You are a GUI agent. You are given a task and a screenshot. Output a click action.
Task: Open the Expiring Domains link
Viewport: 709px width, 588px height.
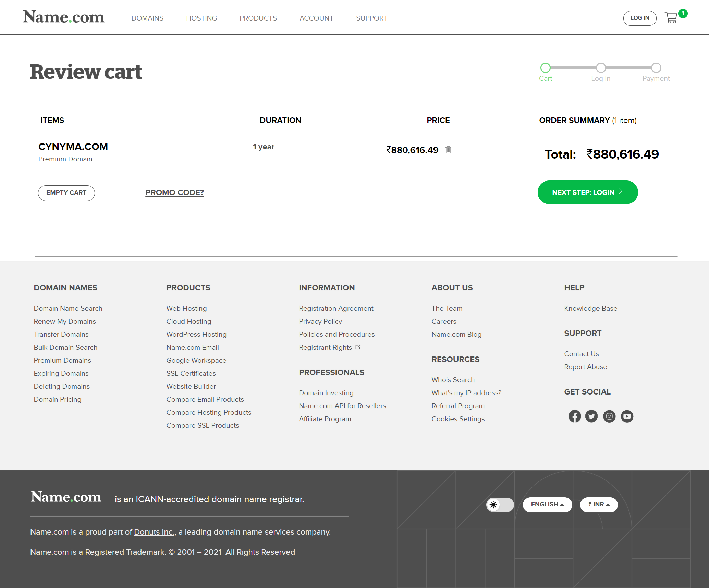click(x=61, y=373)
